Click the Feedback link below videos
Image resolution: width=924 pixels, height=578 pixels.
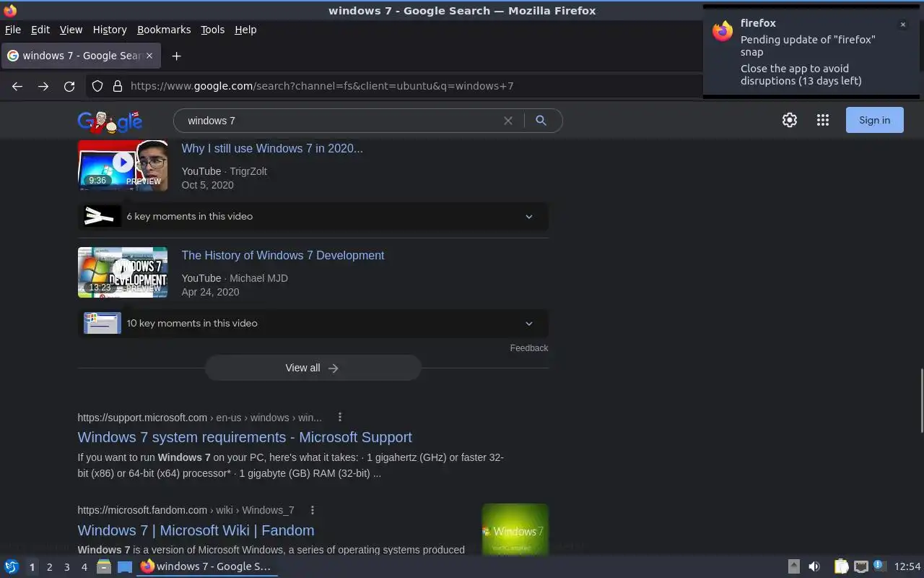tap(529, 348)
